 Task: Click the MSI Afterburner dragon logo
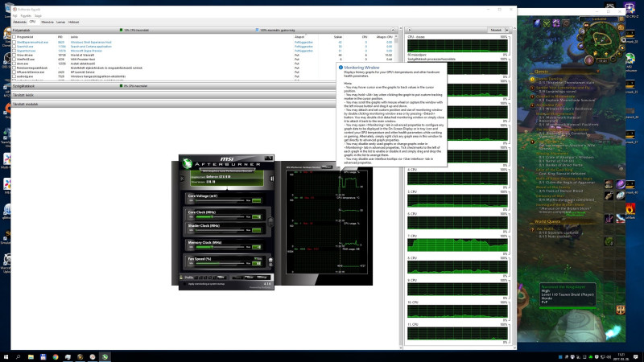coord(188,163)
